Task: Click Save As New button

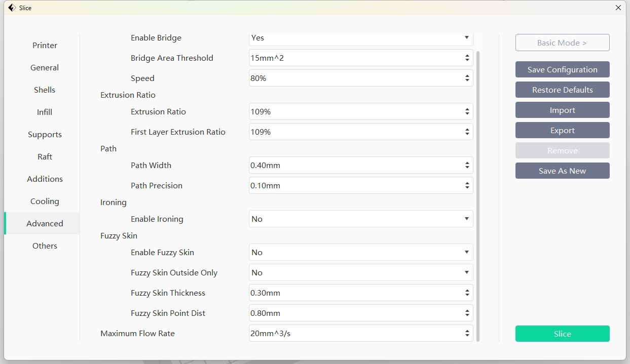Action: (x=562, y=171)
